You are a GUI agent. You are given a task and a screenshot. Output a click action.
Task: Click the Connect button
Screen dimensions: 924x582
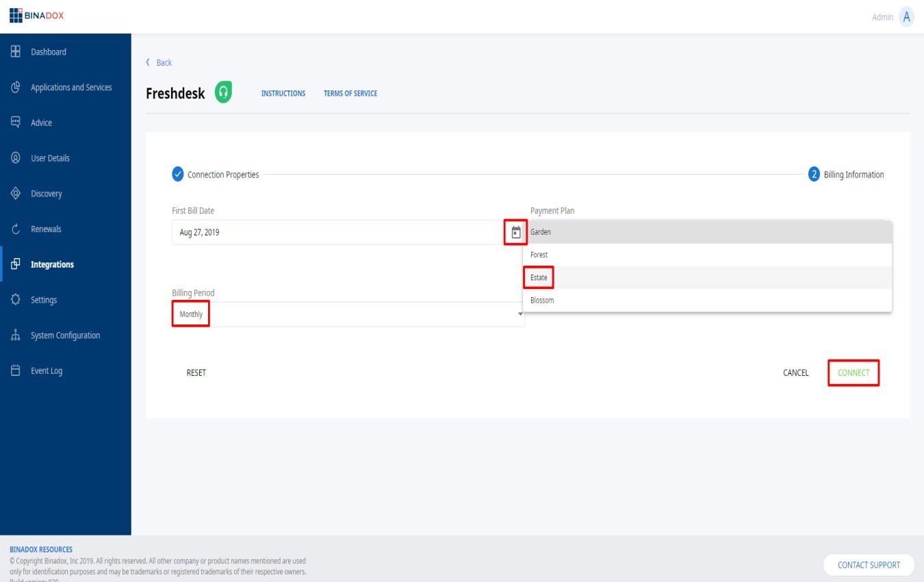854,372
